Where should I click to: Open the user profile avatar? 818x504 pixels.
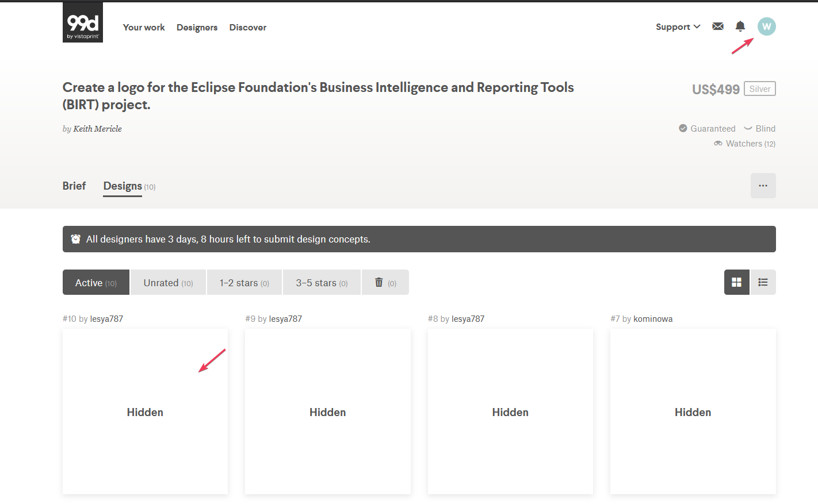(x=766, y=26)
